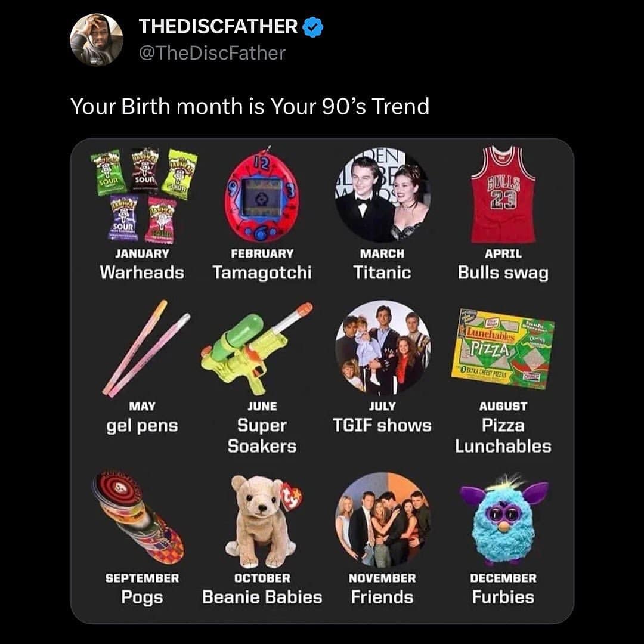Click the Friends cast circular photo
Viewport: 644px width, 644px height.
(x=383, y=520)
